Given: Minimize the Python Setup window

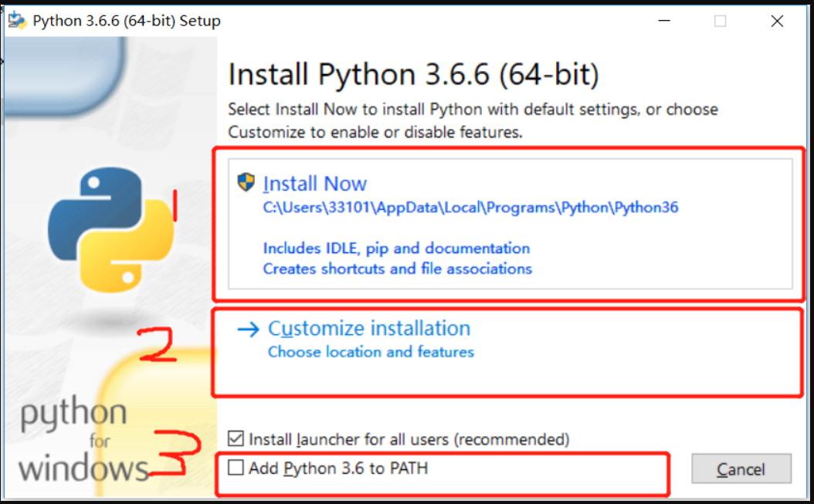Looking at the screenshot, I should 664,21.
